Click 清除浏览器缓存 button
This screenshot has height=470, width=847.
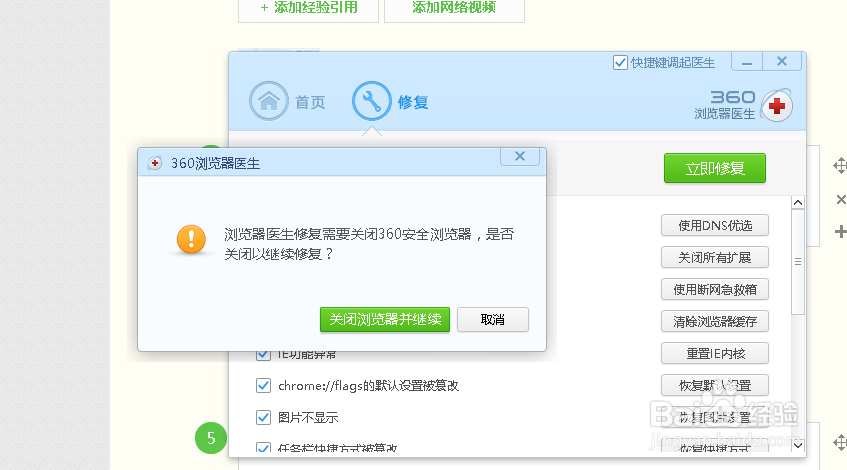pos(715,321)
